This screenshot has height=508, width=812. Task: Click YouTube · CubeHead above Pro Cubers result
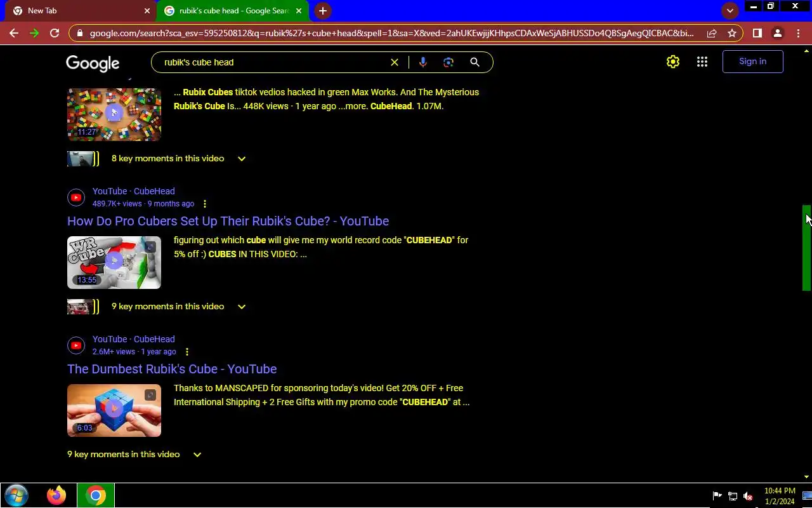pos(133,191)
